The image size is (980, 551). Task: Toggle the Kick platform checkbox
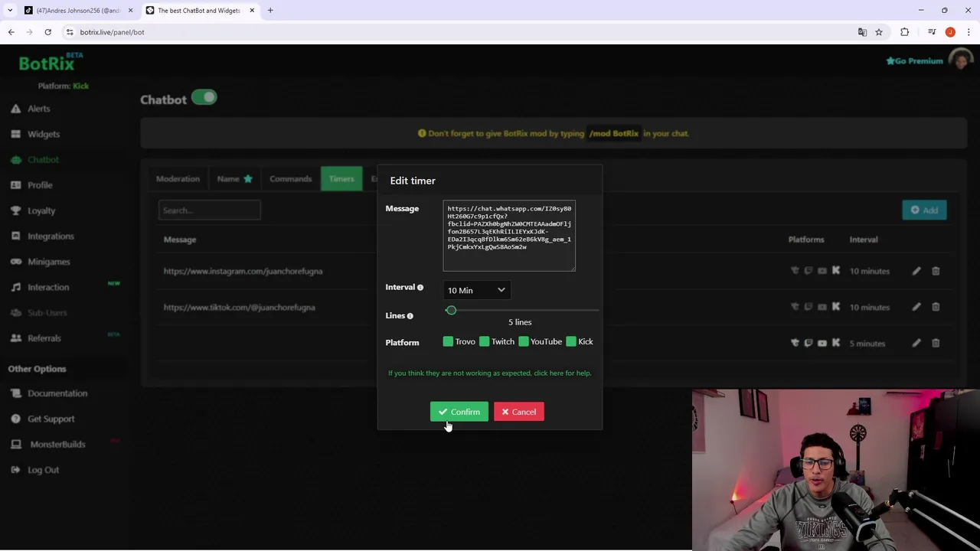(x=571, y=341)
